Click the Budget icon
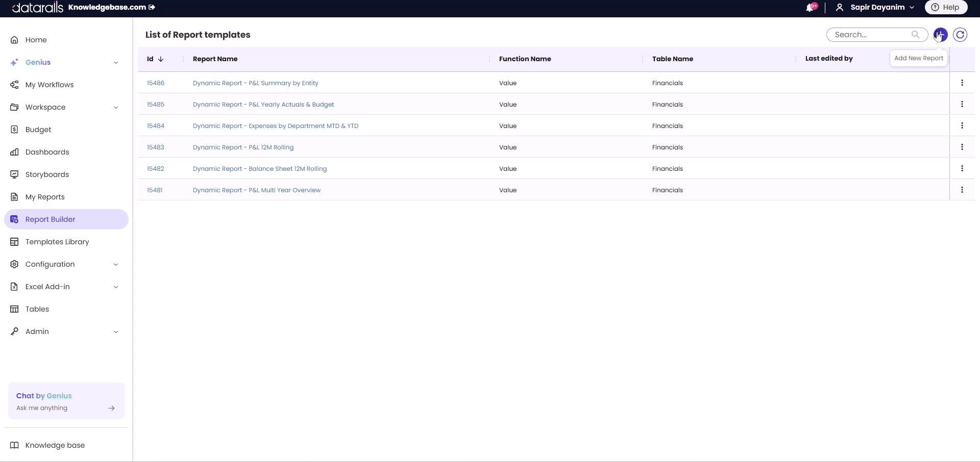980x462 pixels. point(14,130)
